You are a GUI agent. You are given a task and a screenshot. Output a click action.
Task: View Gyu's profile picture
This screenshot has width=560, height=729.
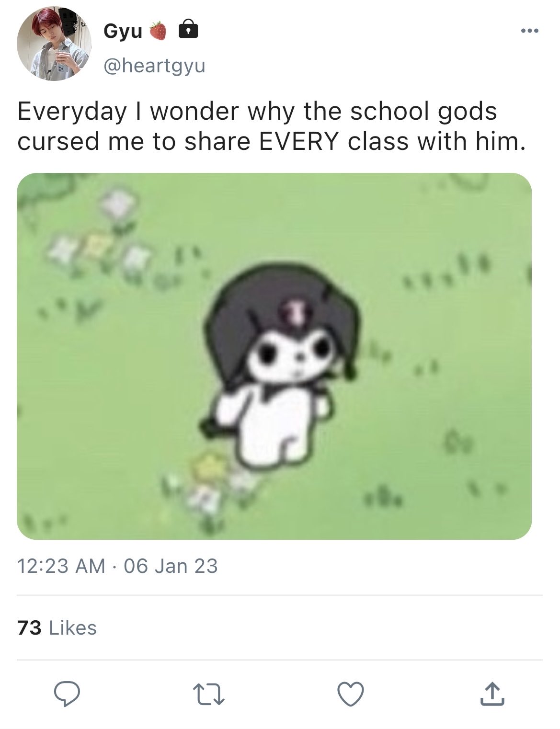[54, 44]
